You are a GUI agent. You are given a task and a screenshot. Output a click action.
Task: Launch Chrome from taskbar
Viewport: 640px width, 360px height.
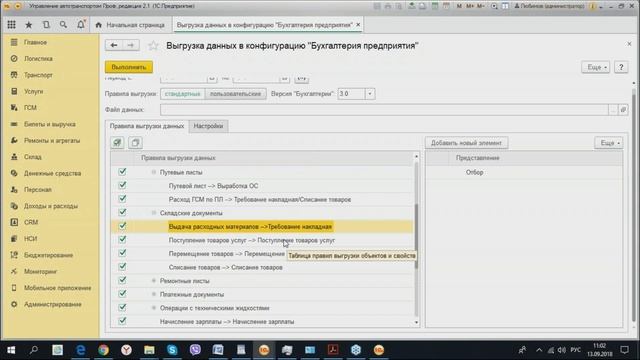[x=103, y=350]
